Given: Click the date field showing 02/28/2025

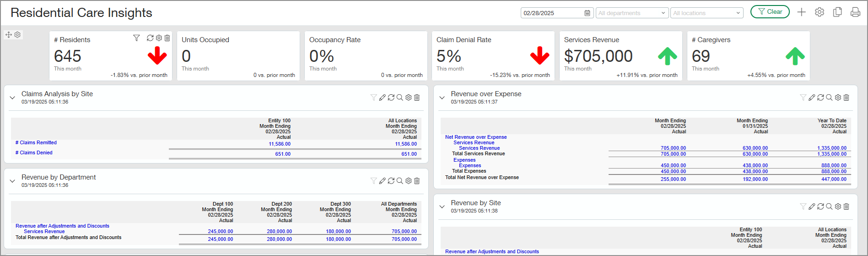Looking at the screenshot, I should 551,13.
